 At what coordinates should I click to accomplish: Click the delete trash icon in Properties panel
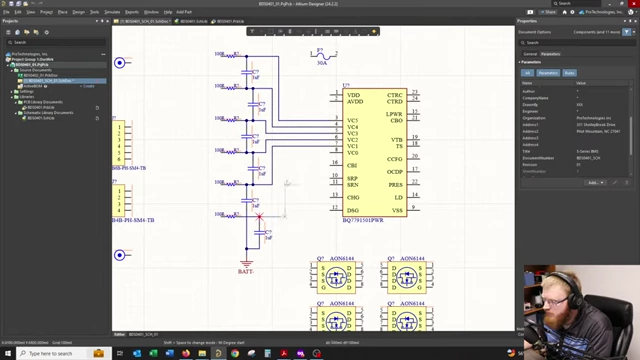[x=627, y=182]
